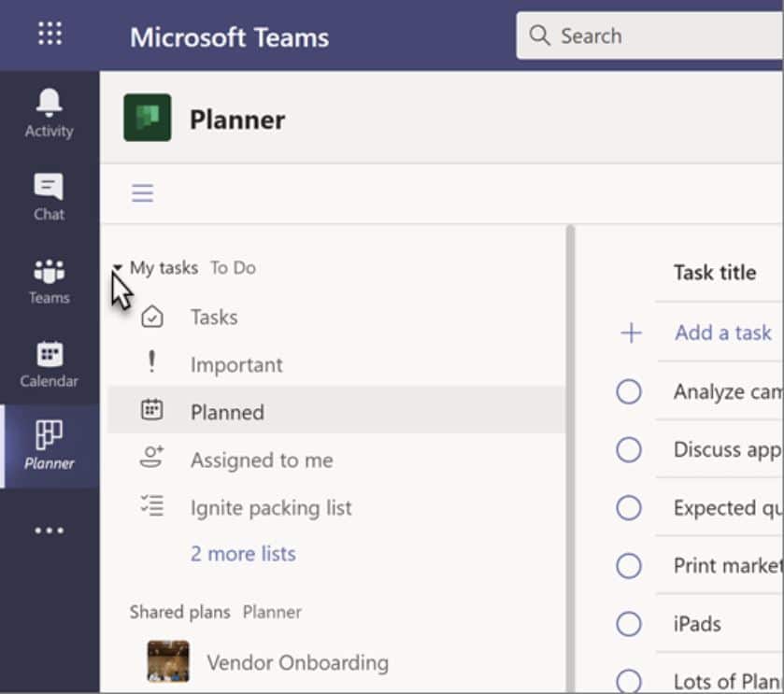Expand the Shared plans section

[x=179, y=612]
